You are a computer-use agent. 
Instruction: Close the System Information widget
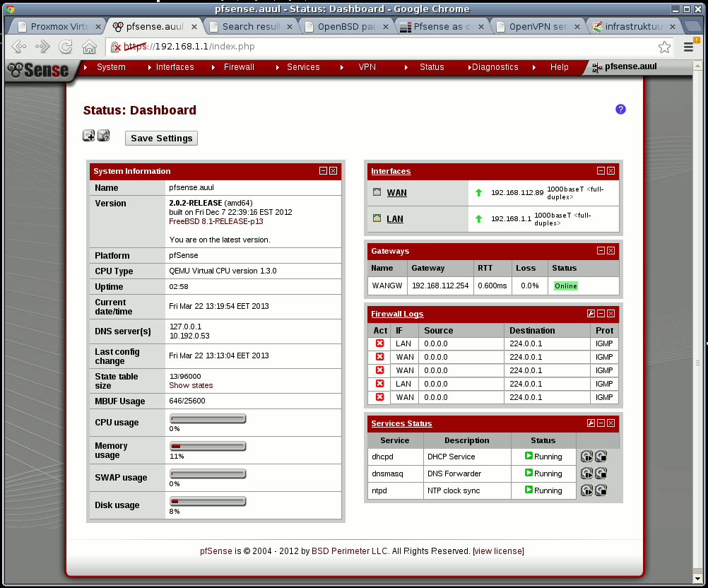(334, 171)
